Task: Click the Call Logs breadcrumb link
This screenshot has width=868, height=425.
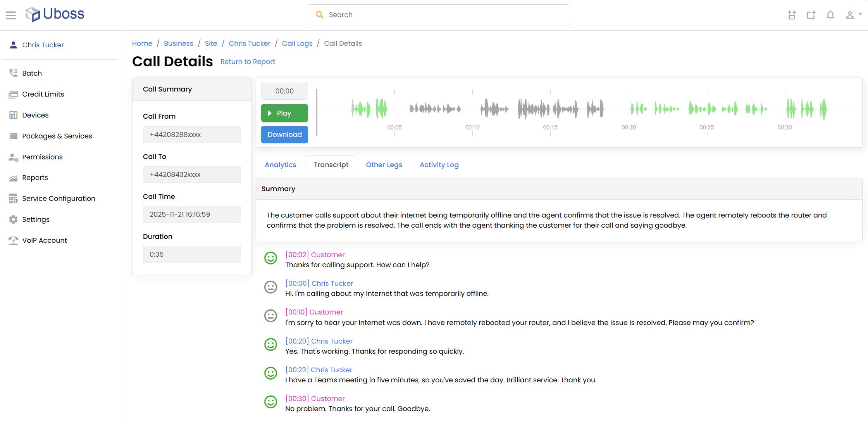Action: [x=297, y=43]
